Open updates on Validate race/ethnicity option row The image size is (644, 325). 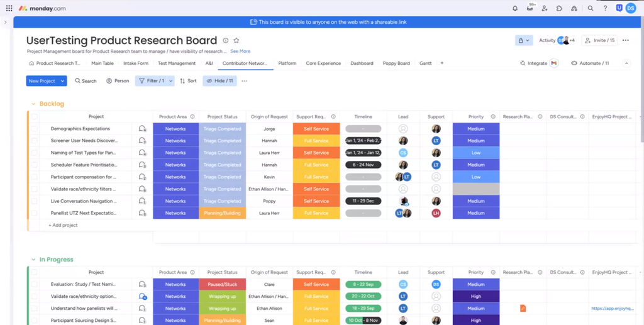pyautogui.click(x=143, y=296)
